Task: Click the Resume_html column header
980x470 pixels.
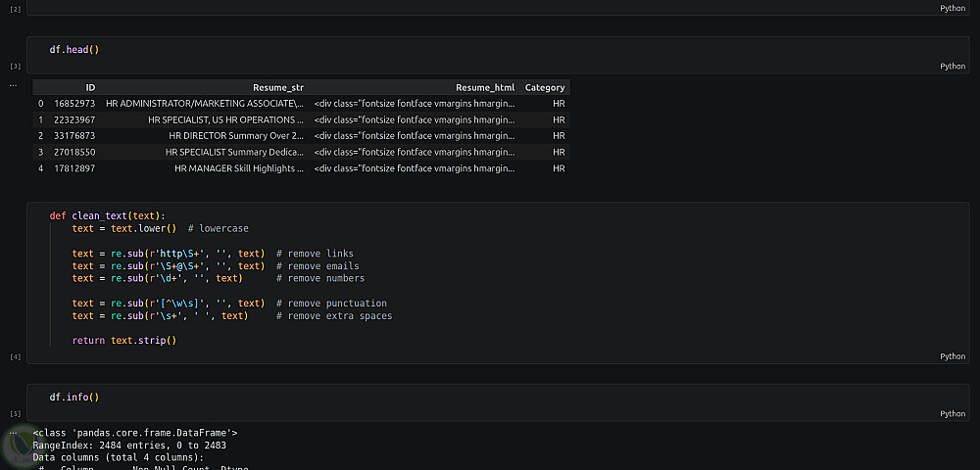Action: (485, 88)
